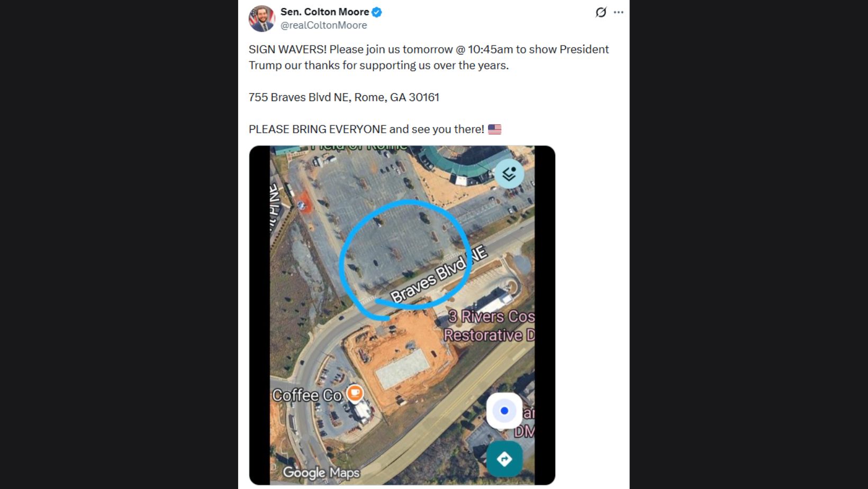
Task: Click the American flag emoji
Action: [x=494, y=129]
